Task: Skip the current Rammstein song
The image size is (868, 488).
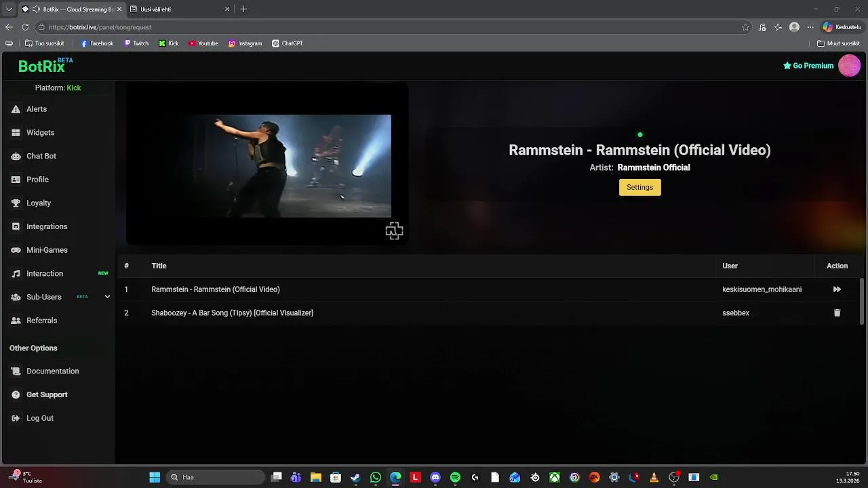Action: tap(837, 289)
